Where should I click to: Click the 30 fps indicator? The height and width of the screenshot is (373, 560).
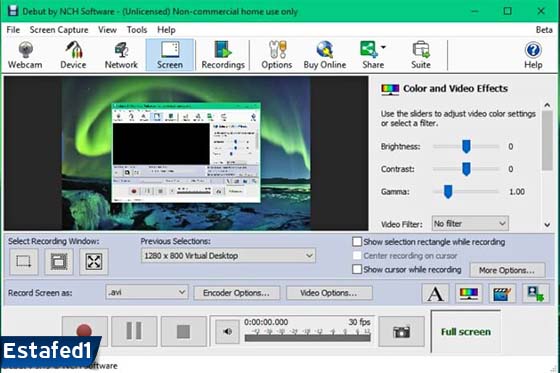[x=359, y=322]
